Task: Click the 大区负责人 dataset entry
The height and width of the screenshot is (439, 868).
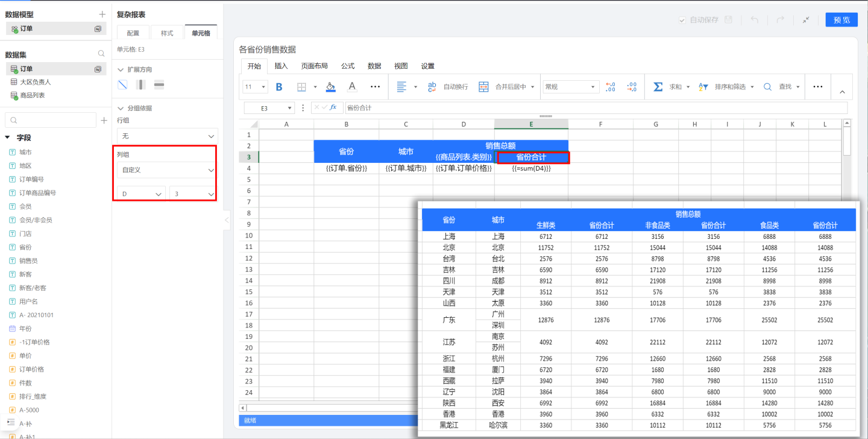Action: [36, 82]
